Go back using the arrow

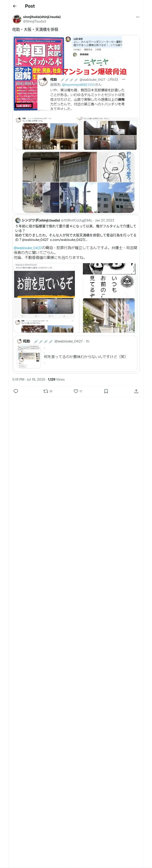click(x=15, y=6)
